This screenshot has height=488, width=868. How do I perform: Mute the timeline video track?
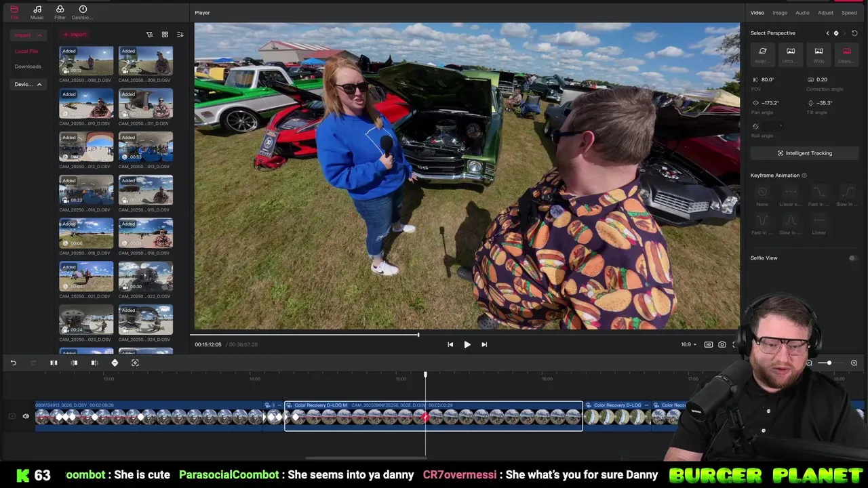click(26, 416)
